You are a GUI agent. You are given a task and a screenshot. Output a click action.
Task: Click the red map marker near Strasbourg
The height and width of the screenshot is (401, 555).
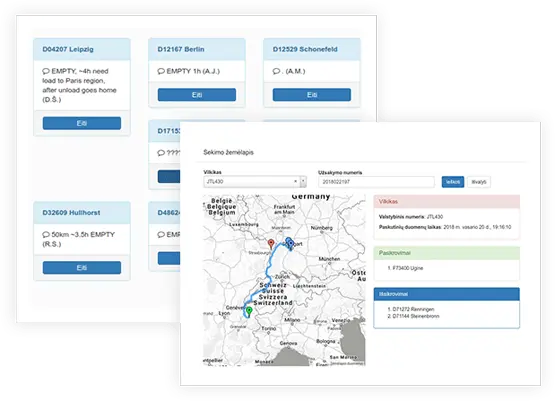(271, 244)
